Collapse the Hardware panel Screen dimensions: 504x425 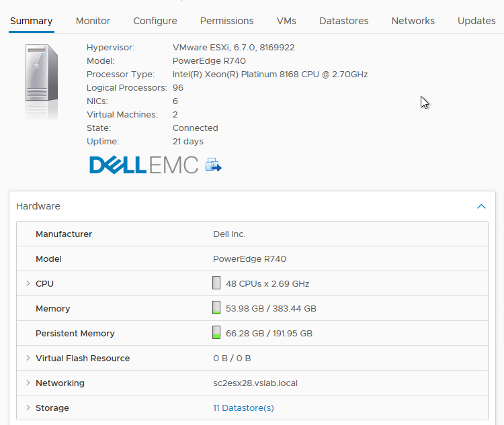(x=481, y=207)
